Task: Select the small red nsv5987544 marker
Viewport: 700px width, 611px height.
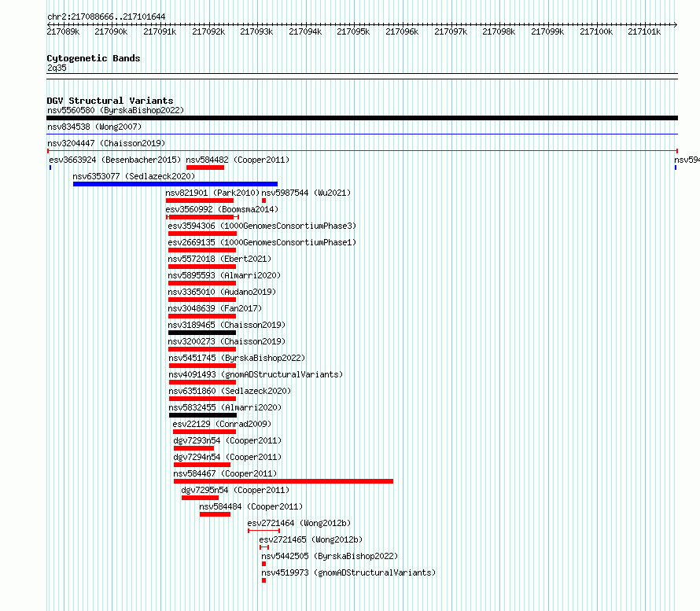Action: (263, 201)
